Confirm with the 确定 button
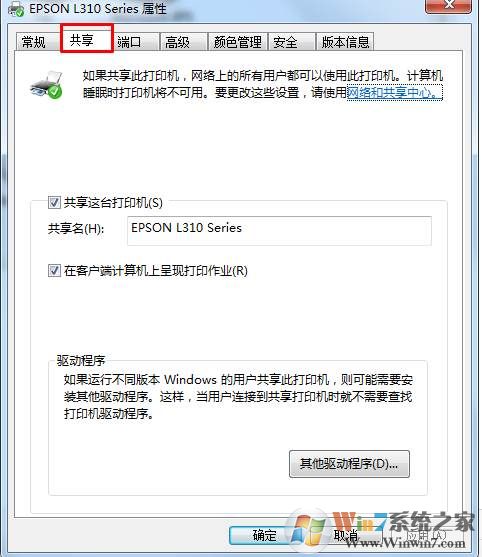482x557 pixels. pos(265,535)
